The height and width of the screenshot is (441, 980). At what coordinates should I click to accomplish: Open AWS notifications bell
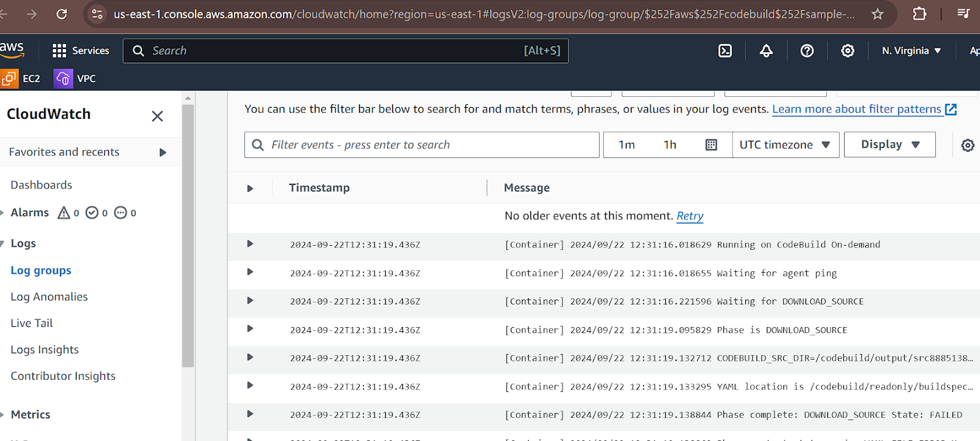(766, 51)
